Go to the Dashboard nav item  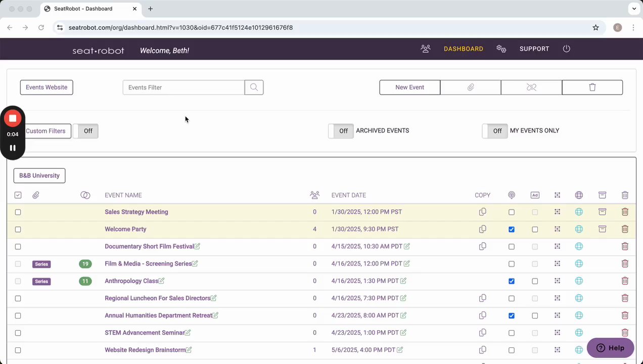[x=464, y=49]
